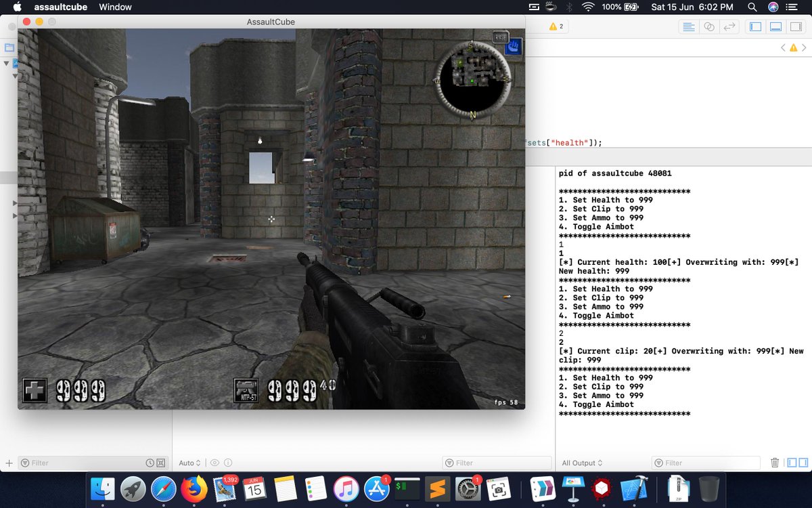This screenshot has width=812, height=508.
Task: Click the Quick Look eye icon in the variables bar
Action: pos(215,463)
